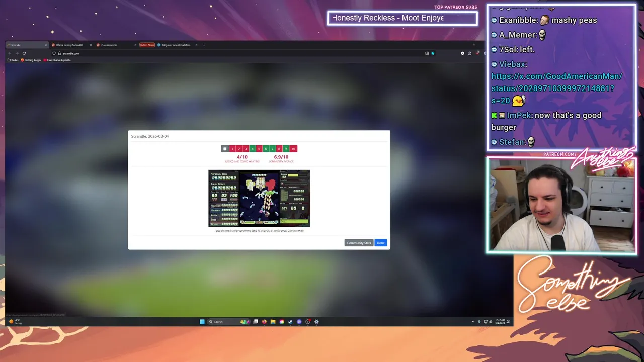Open Viebax's x.com link in chat

point(557,88)
